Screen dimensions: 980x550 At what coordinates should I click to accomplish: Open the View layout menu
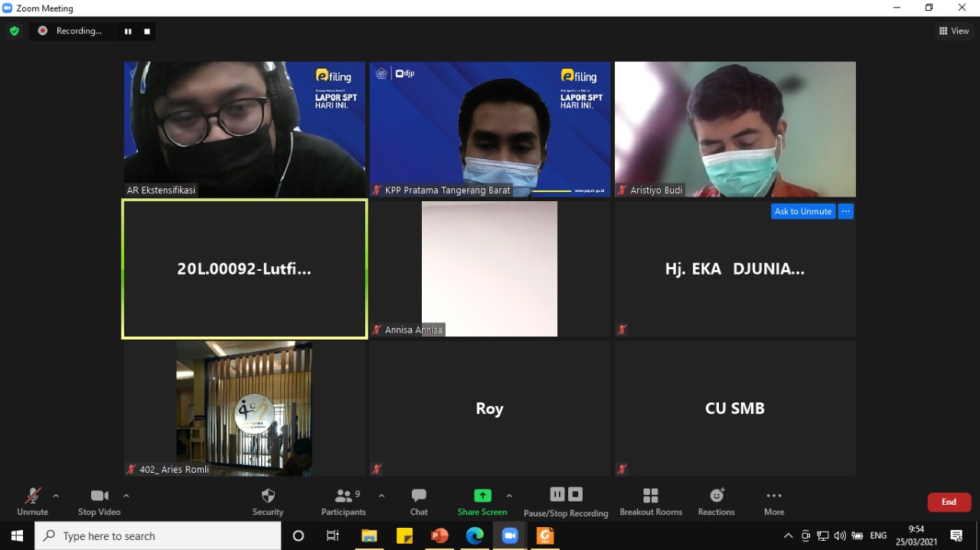tap(954, 31)
